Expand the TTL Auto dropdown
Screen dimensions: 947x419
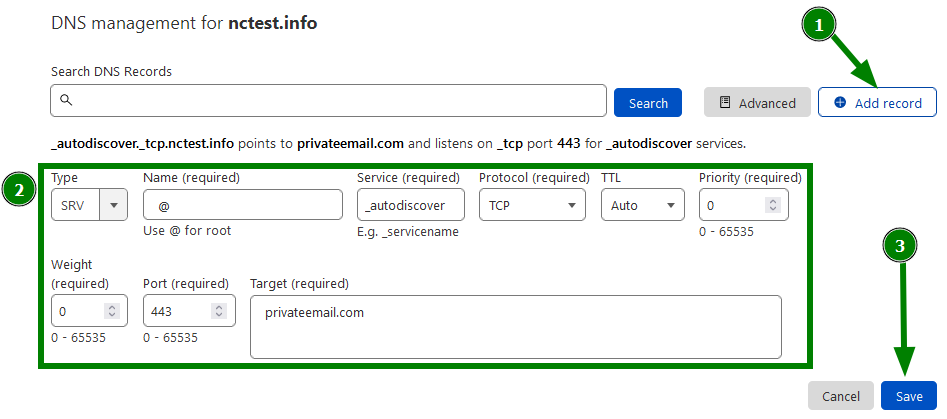643,205
